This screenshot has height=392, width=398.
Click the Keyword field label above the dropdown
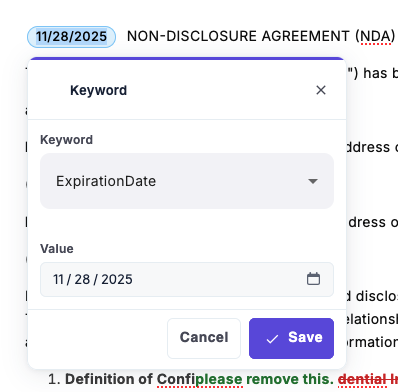click(x=66, y=140)
